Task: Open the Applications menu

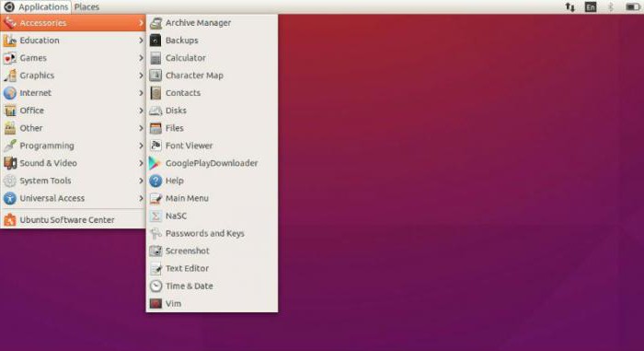Action: (x=36, y=7)
